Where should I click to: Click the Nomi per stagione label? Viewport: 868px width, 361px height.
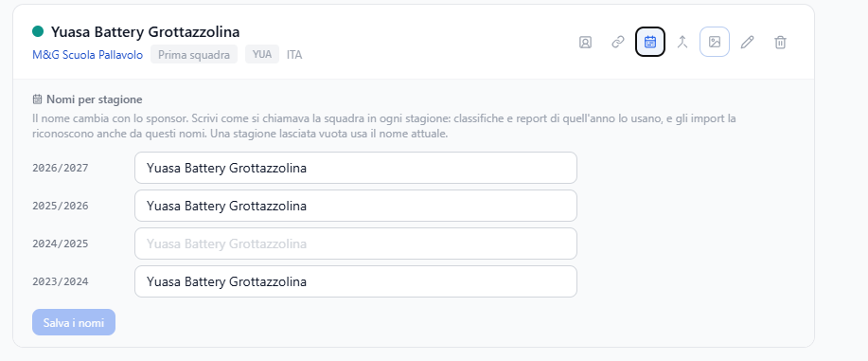94,99
